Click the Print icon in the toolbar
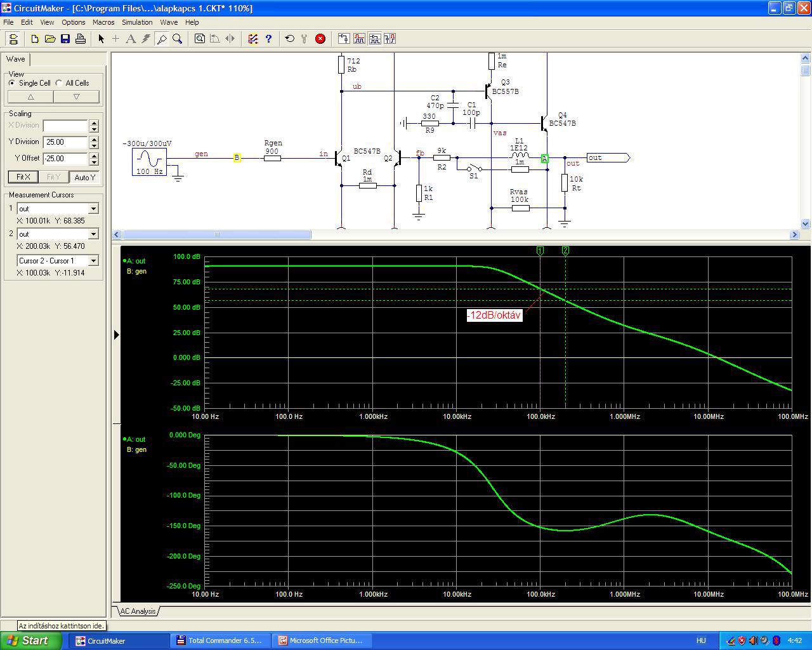Image resolution: width=812 pixels, height=650 pixels. coord(81,39)
